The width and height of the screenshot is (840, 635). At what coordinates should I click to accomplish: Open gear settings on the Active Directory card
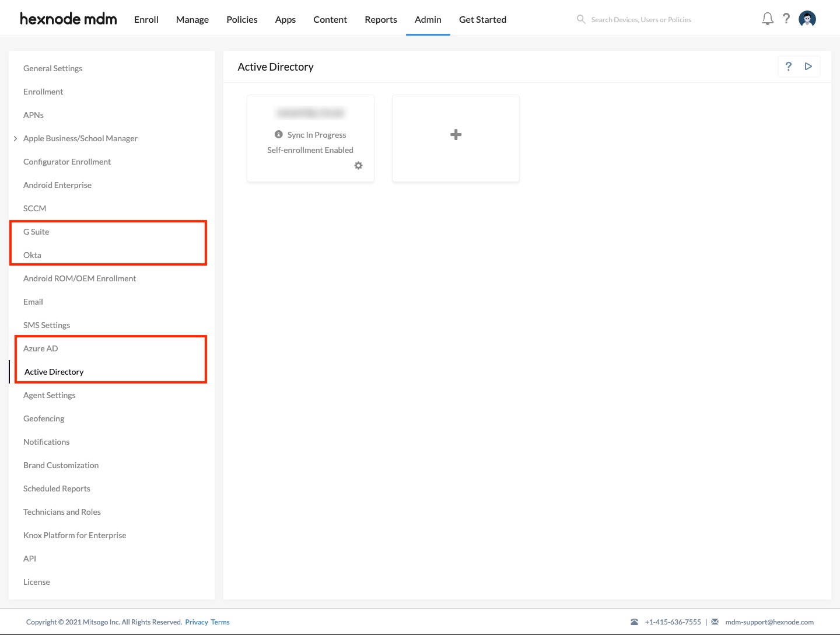click(x=358, y=166)
